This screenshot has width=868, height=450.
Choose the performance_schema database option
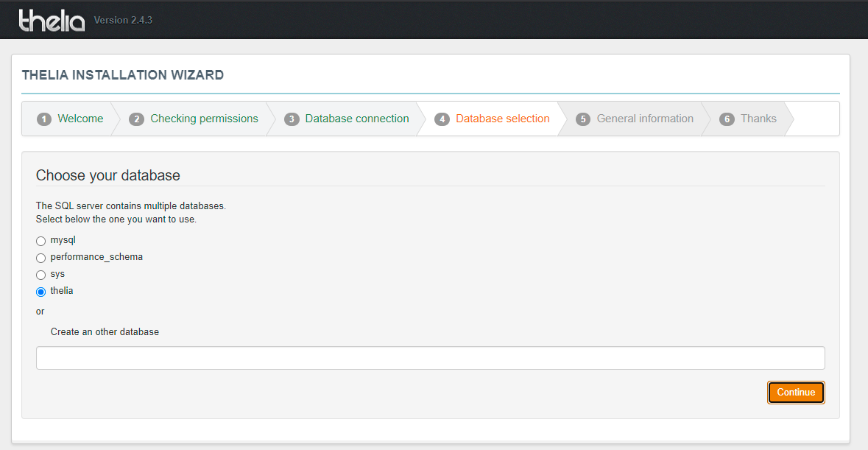41,258
